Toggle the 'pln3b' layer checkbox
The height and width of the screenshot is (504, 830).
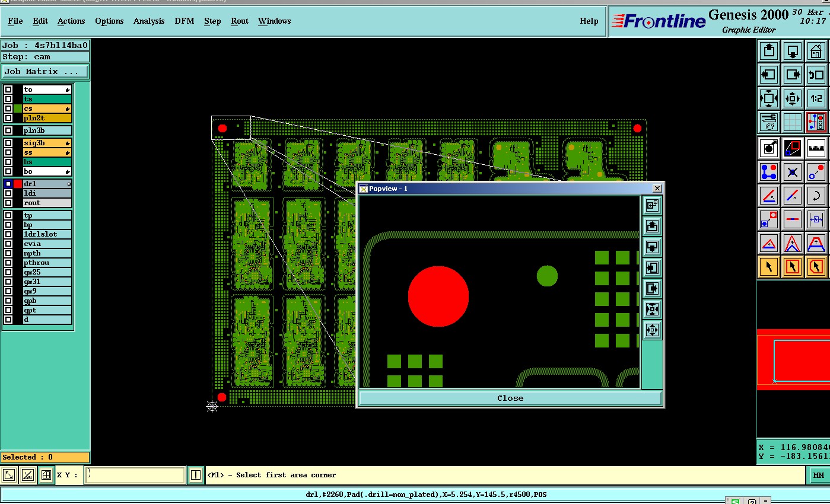(8, 130)
